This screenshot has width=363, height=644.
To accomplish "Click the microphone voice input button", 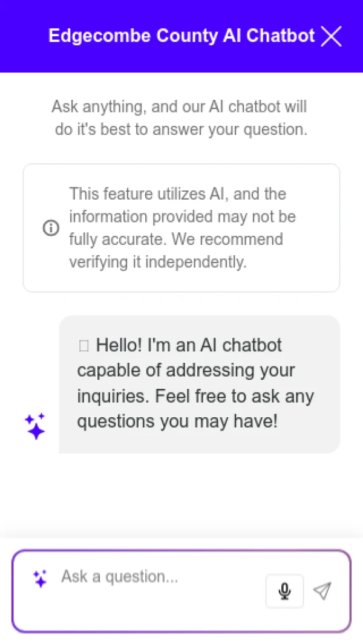I will pyautogui.click(x=284, y=591).
